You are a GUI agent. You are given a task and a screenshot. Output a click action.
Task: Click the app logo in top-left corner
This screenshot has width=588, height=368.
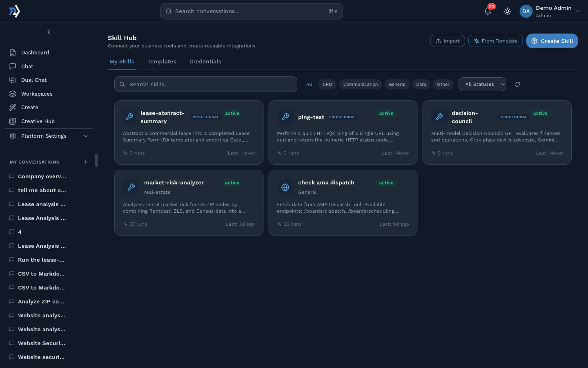point(14,11)
